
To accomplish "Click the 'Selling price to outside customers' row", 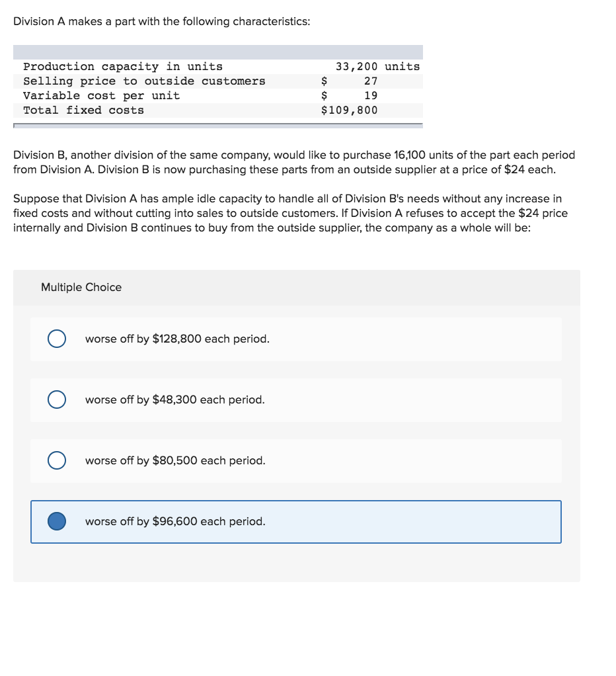I will click(144, 81).
